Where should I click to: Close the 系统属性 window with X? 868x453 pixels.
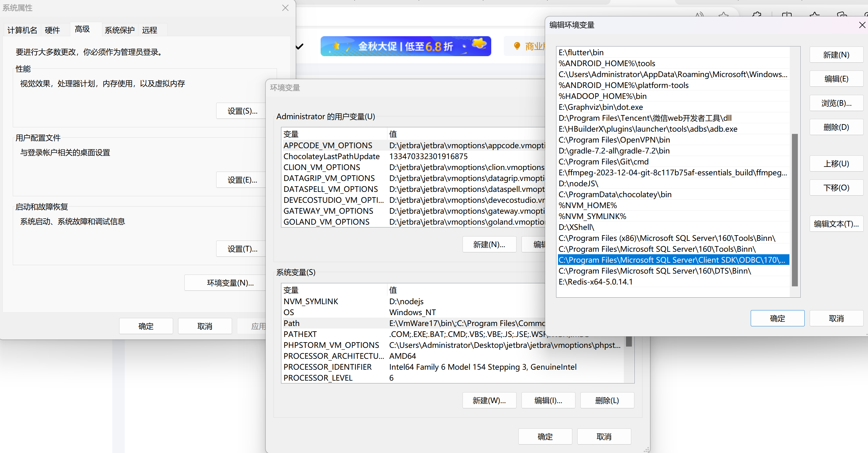point(285,8)
